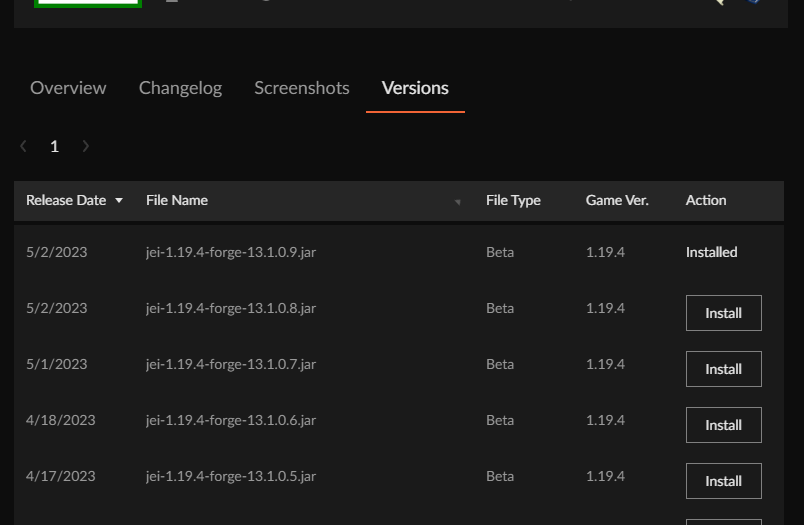Switch to the Changelog tab

[180, 88]
